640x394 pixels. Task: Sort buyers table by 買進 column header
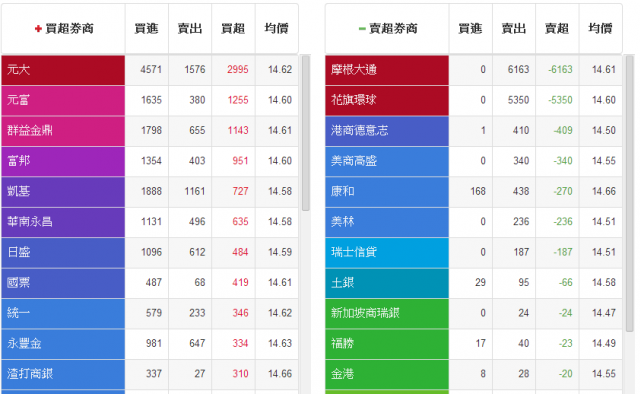[147, 29]
